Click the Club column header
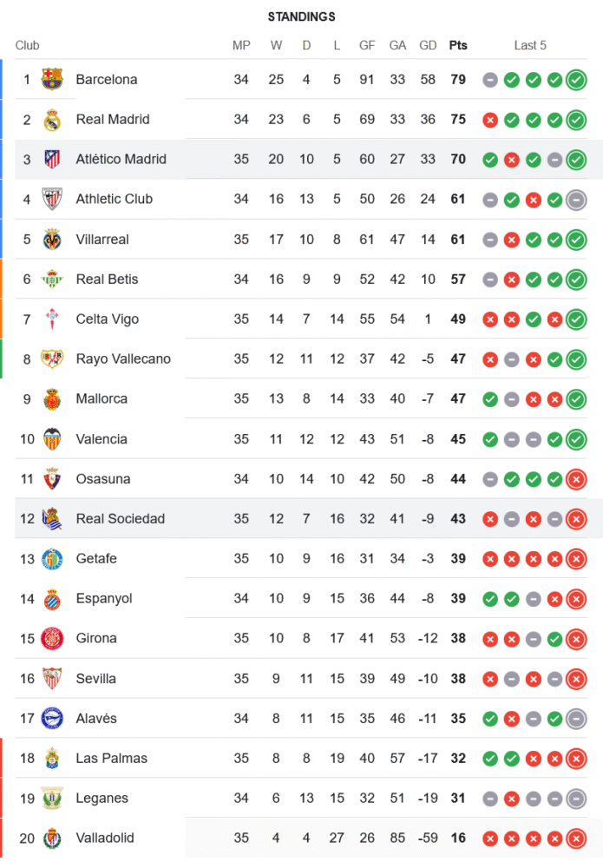 point(28,45)
